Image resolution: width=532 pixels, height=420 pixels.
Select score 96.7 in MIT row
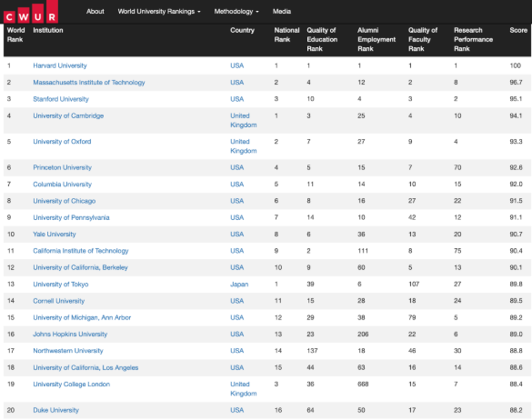(516, 83)
